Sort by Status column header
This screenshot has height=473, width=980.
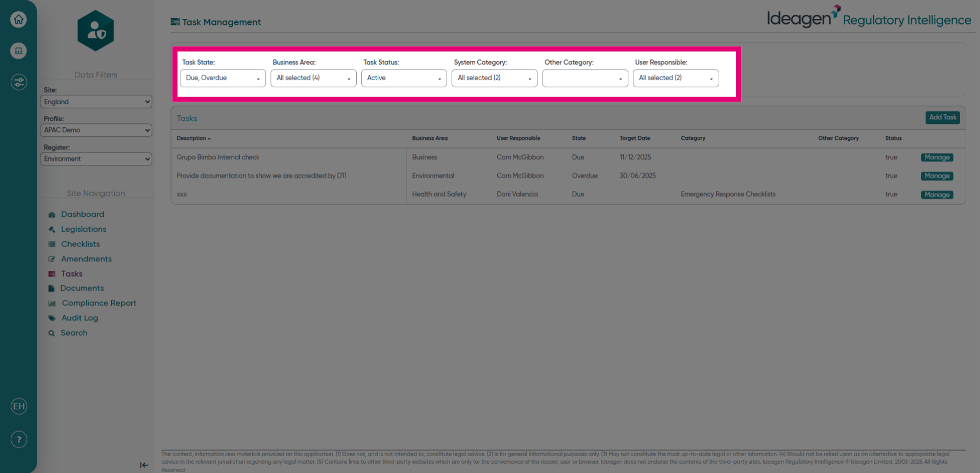[x=893, y=138]
